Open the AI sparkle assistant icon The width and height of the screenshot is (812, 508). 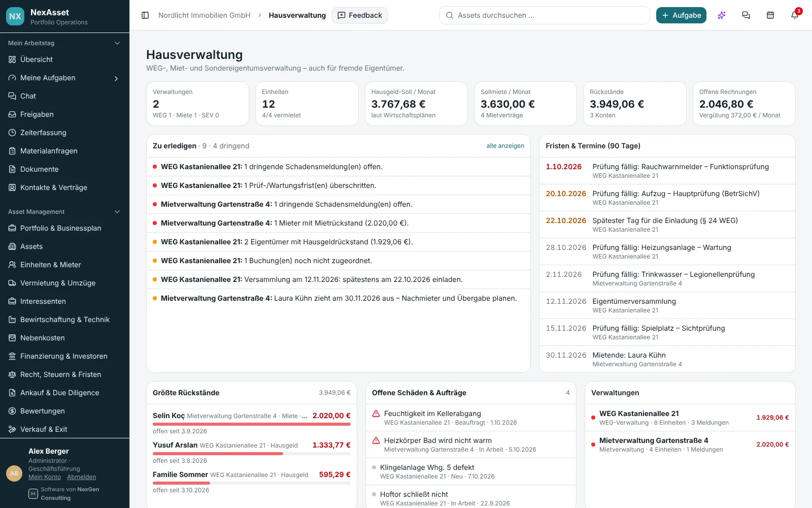click(x=722, y=15)
